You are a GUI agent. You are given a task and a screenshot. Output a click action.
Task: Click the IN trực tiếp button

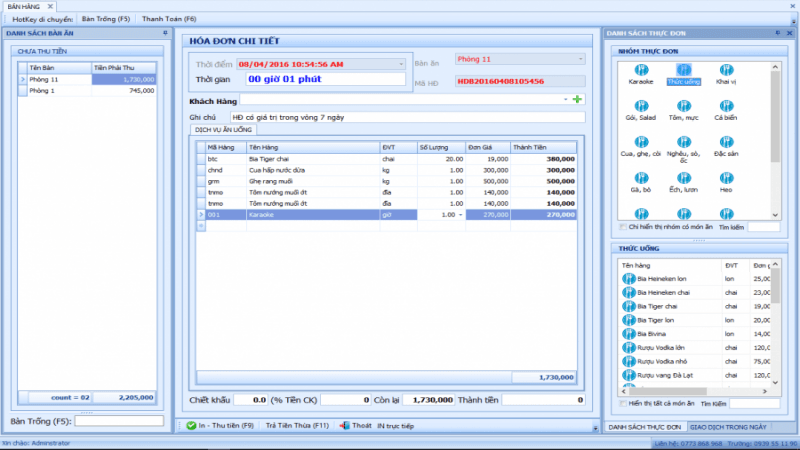tap(395, 426)
